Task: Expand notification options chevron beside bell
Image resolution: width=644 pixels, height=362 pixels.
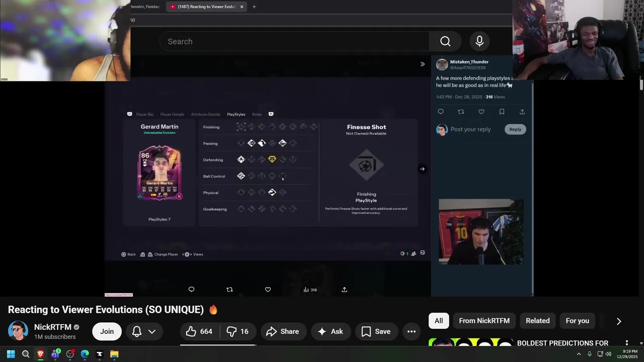Action: point(152,331)
